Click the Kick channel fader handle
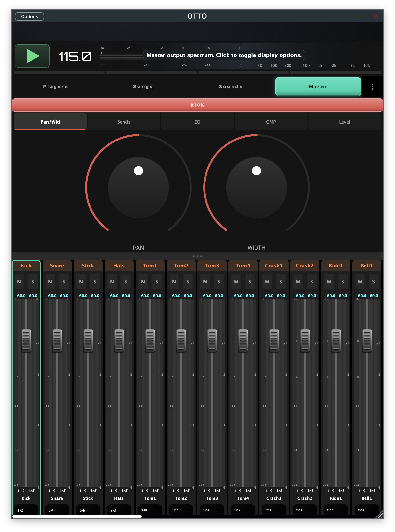The image size is (395, 532). coord(26,341)
